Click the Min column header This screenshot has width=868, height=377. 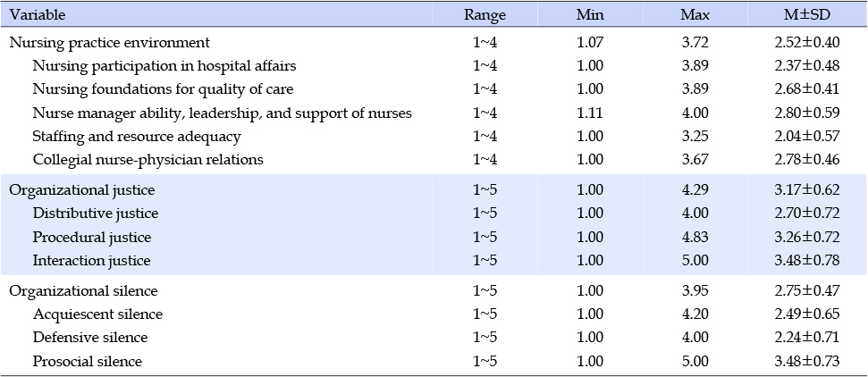589,15
